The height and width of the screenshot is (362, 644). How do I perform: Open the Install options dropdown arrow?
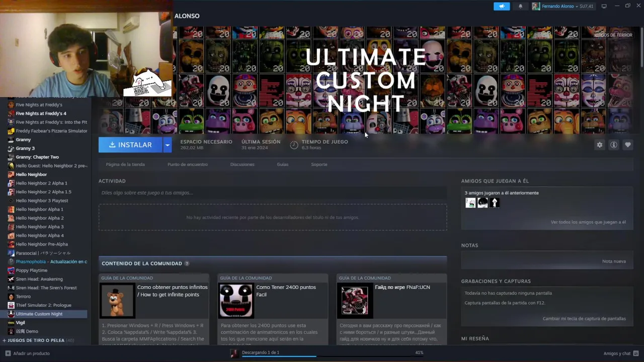[x=168, y=145]
